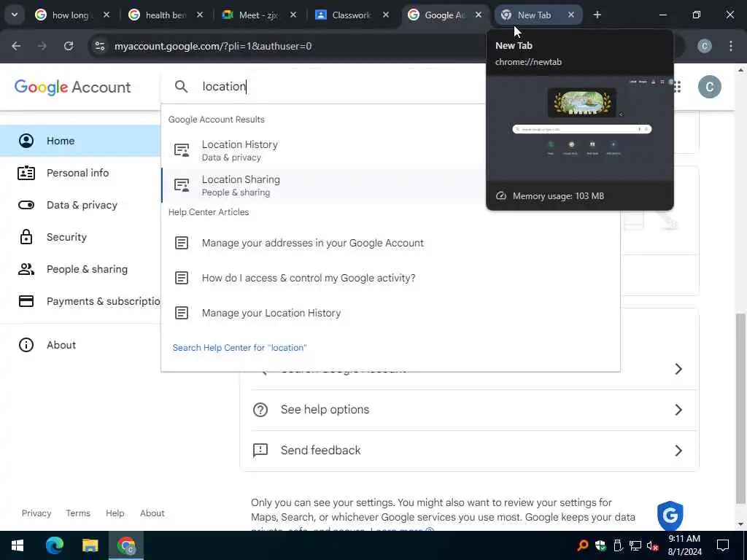Click the muted volume tray icon

[653, 545]
